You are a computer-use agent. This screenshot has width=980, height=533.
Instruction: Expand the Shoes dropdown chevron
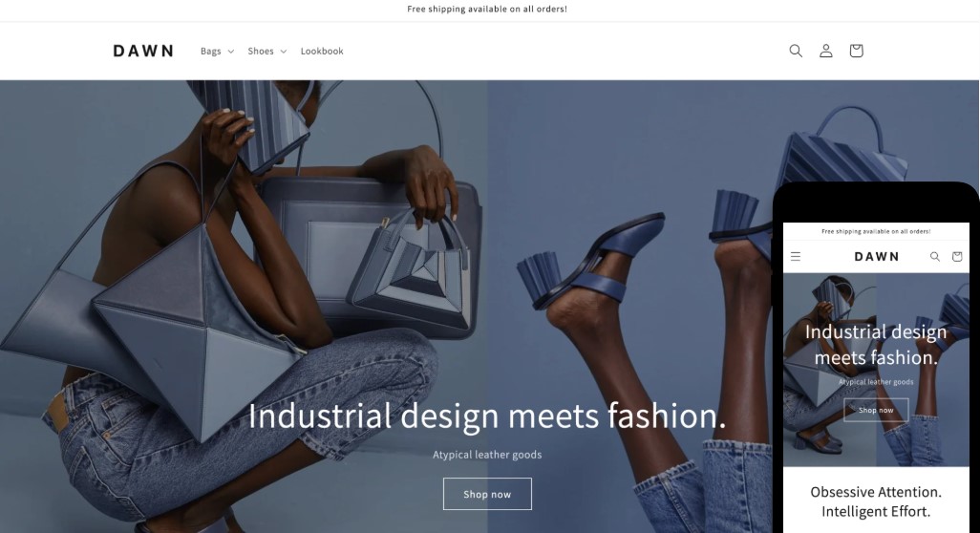click(283, 52)
